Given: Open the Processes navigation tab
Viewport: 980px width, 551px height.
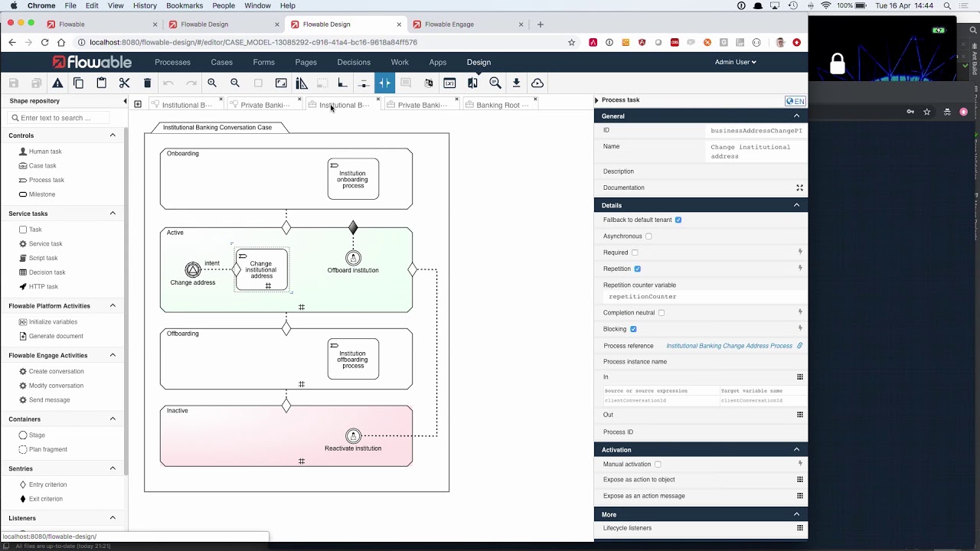Looking at the screenshot, I should [x=172, y=62].
